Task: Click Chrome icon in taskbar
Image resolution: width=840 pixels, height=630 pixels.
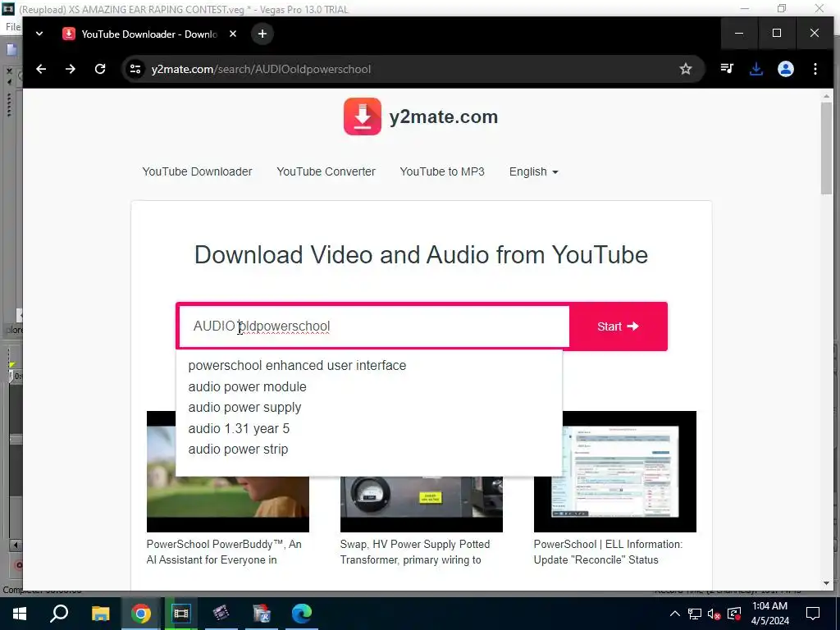Action: tap(141, 614)
